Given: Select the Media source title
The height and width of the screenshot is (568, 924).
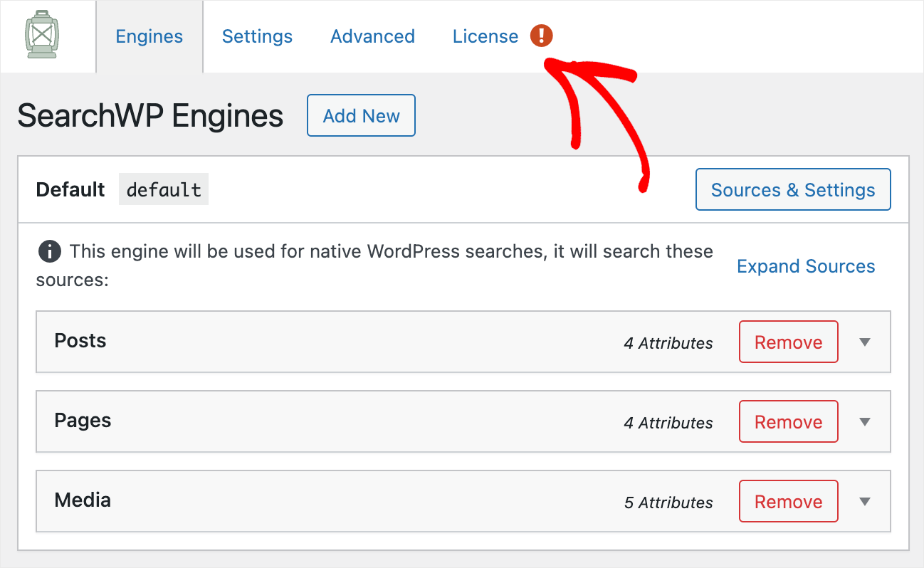Looking at the screenshot, I should coord(83,500).
